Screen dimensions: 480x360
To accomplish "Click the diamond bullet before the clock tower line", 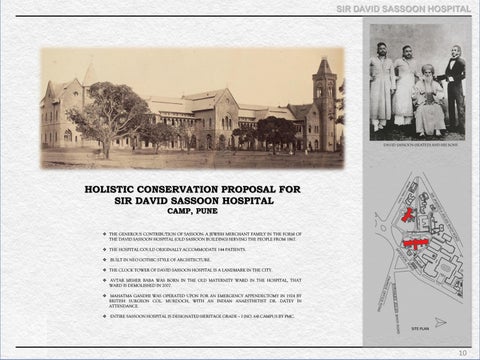I will click(105, 270).
